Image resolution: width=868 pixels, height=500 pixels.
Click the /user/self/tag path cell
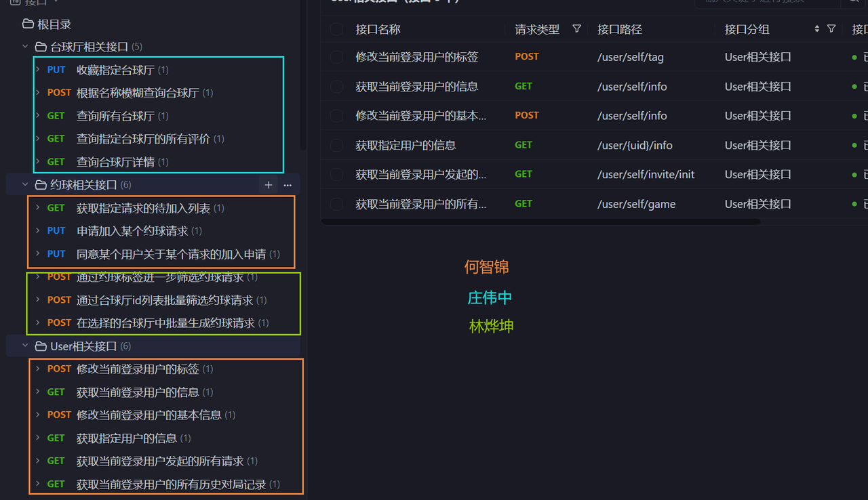(x=631, y=57)
